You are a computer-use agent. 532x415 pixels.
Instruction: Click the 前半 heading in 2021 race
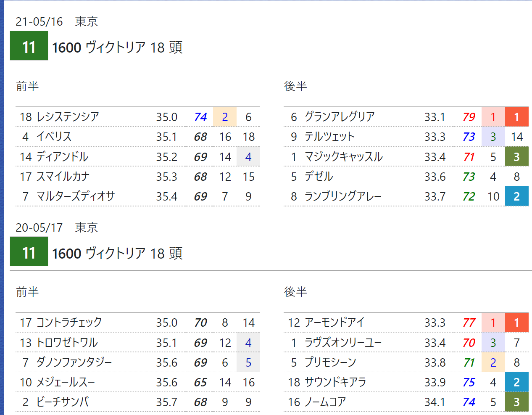(x=27, y=86)
